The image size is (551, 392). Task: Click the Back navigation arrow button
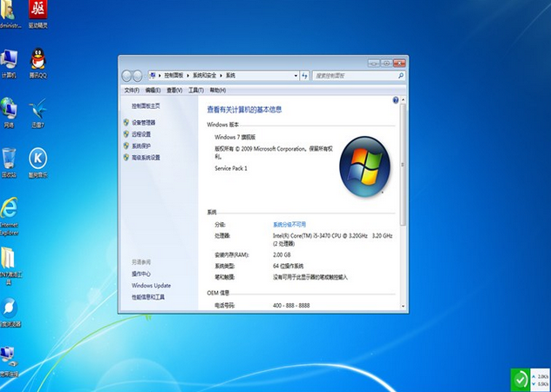click(126, 76)
